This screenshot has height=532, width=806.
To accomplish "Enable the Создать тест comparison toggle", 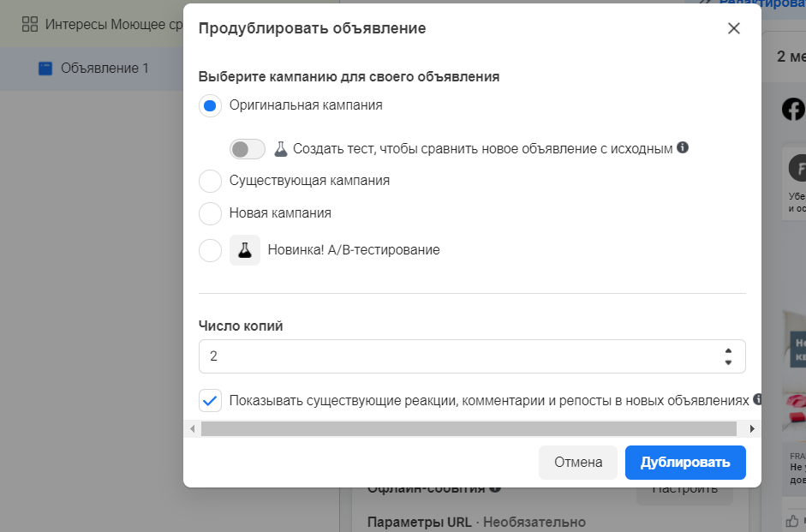I will (248, 149).
